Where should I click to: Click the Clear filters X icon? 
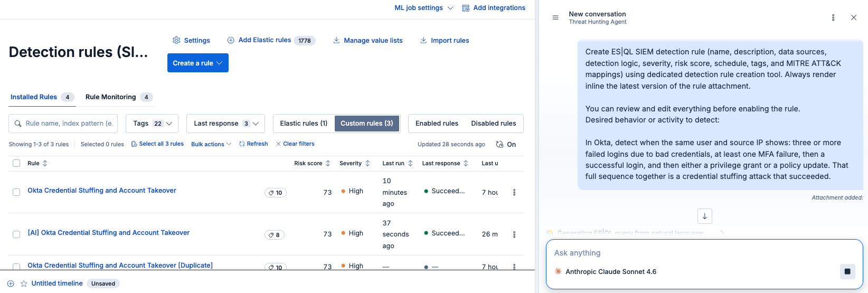click(x=278, y=144)
